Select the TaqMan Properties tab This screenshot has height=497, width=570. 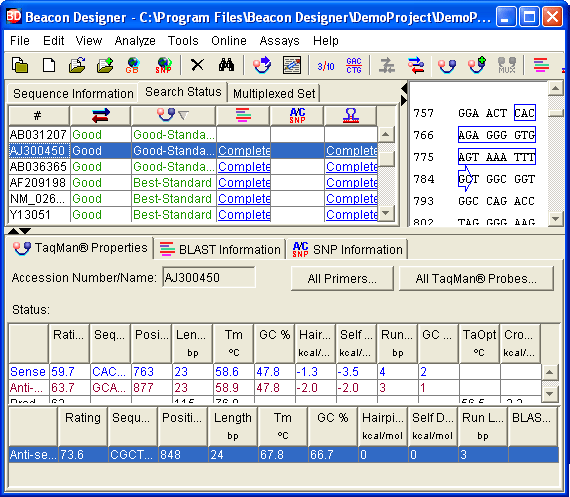[x=80, y=248]
